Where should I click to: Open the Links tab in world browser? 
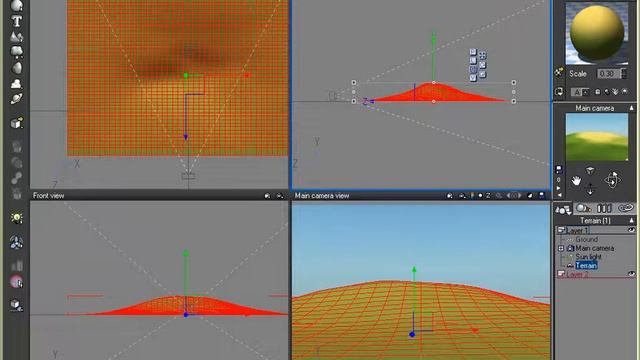(x=625, y=209)
